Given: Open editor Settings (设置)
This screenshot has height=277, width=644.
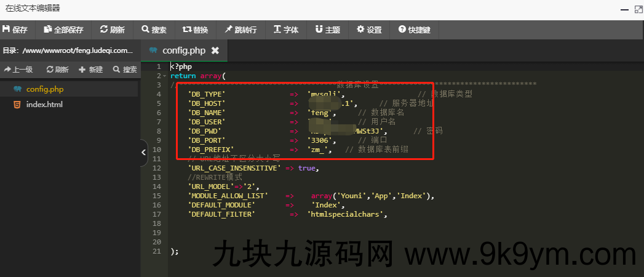Looking at the screenshot, I should [370, 30].
